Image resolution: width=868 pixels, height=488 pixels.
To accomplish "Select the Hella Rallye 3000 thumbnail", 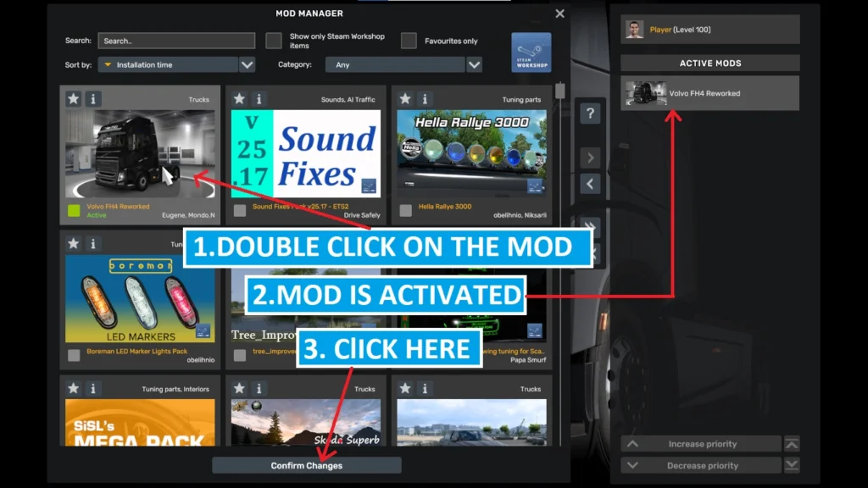I will pos(471,154).
